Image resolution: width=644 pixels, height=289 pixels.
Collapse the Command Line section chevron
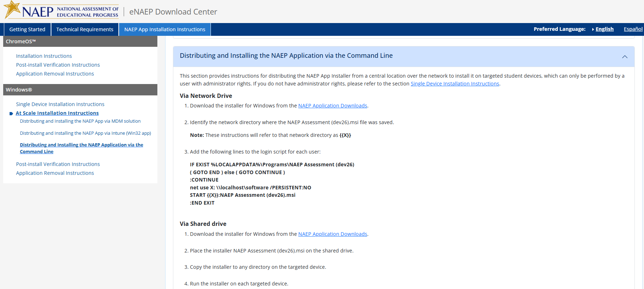point(625,57)
